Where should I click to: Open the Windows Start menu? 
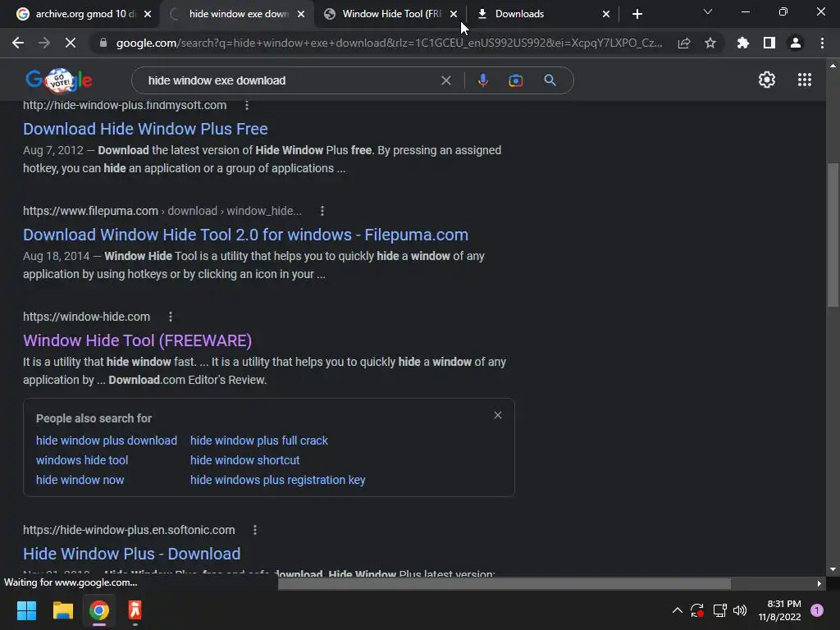coord(26,610)
